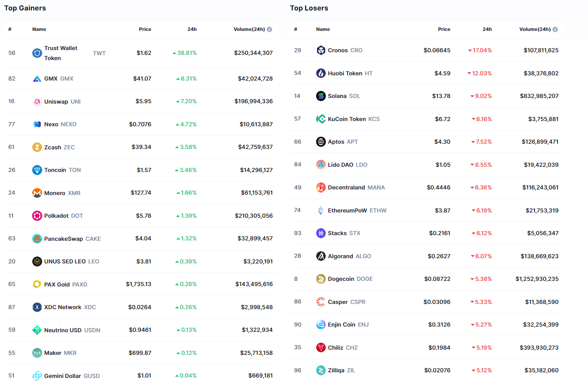The width and height of the screenshot is (588, 381).
Task: Sort Top Losers by Price column
Action: click(444, 29)
